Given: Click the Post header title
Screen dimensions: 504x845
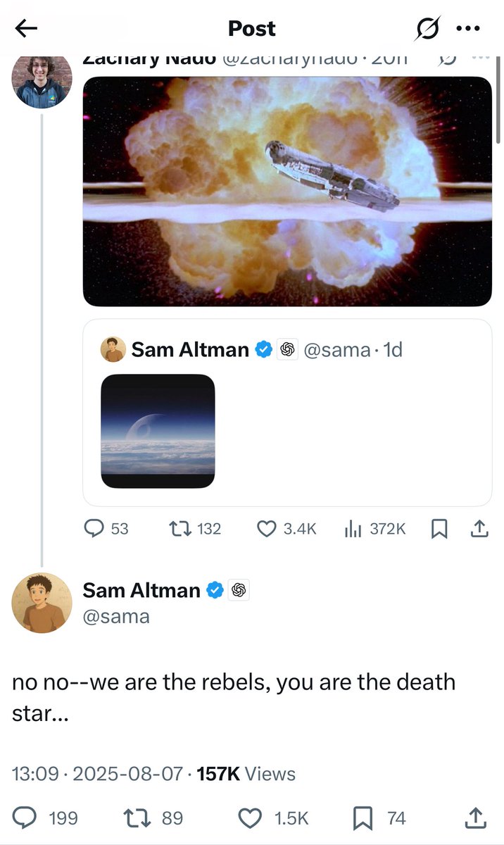Looking at the screenshot, I should (251, 28).
